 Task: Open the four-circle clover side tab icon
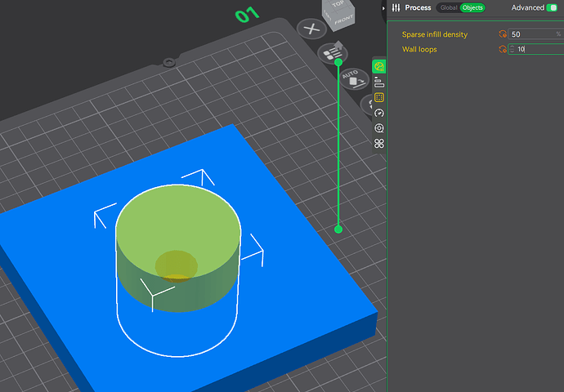[x=379, y=144]
